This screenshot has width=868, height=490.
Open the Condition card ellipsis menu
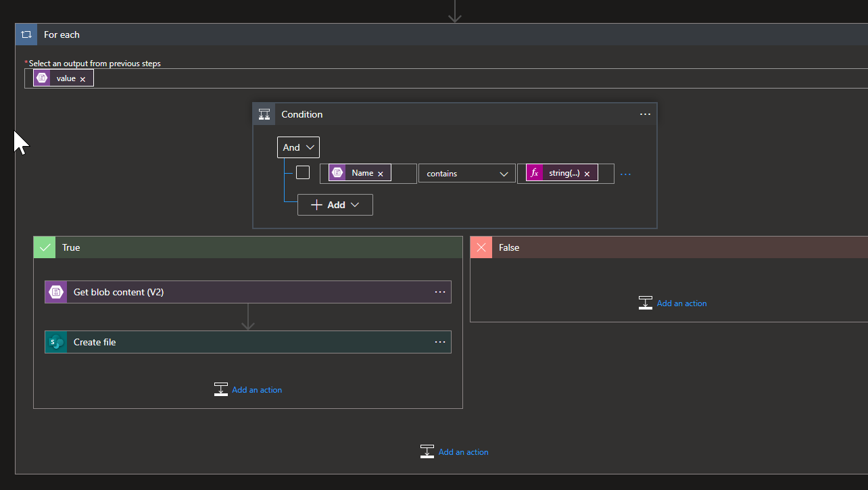pos(645,114)
